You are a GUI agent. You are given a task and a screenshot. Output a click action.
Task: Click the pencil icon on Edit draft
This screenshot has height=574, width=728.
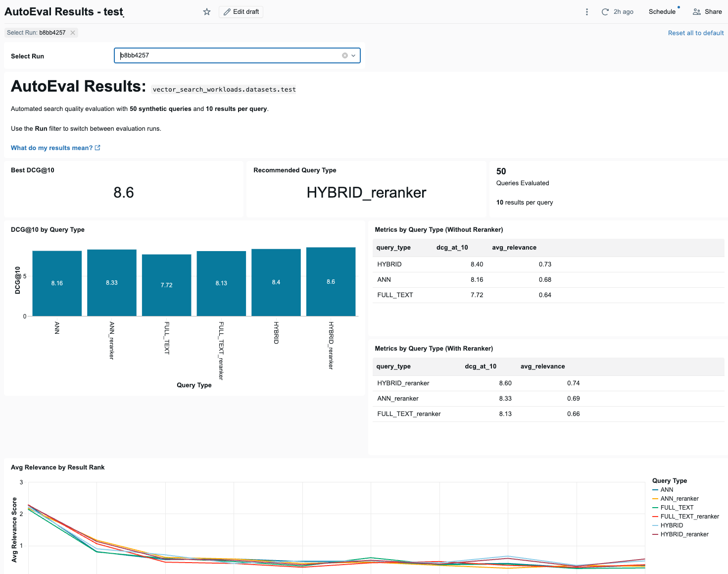click(227, 12)
